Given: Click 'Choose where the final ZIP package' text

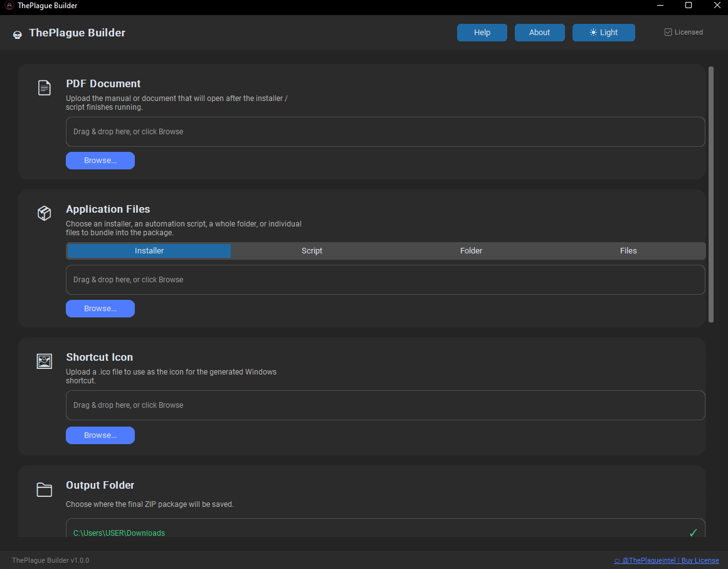Looking at the screenshot, I should coord(149,504).
